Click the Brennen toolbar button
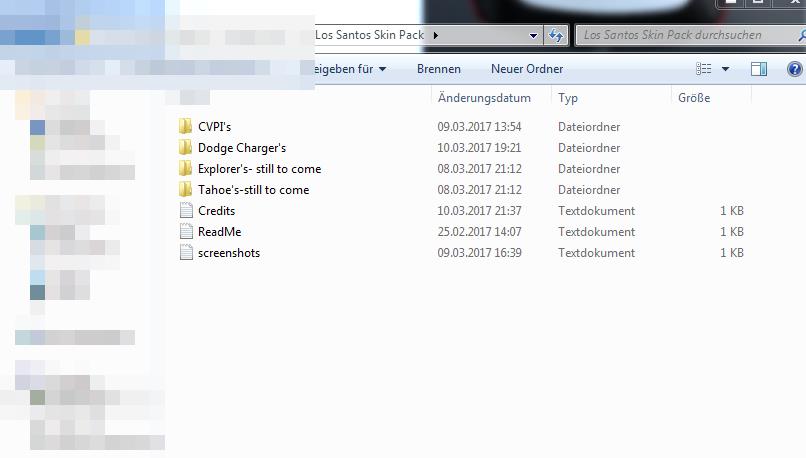This screenshot has width=806, height=458. 438,69
